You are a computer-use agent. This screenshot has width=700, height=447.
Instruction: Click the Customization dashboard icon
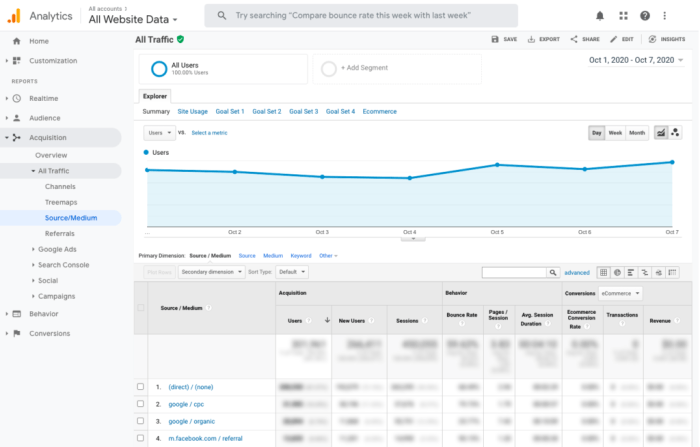[x=17, y=60]
